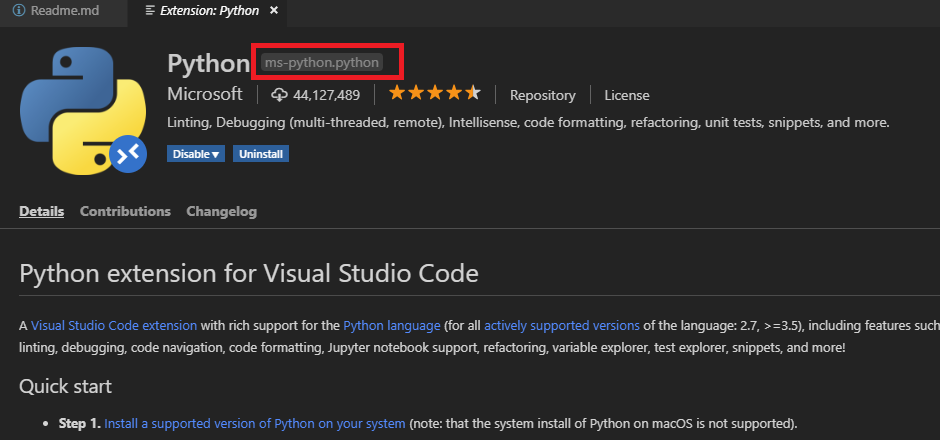Select the Details tab
Screen dimensions: 940x440
coord(41,212)
